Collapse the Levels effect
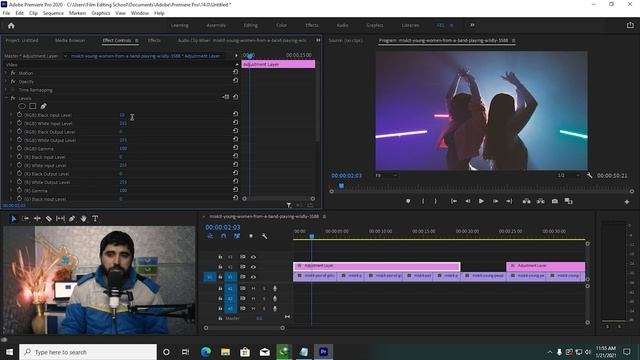 [6, 98]
